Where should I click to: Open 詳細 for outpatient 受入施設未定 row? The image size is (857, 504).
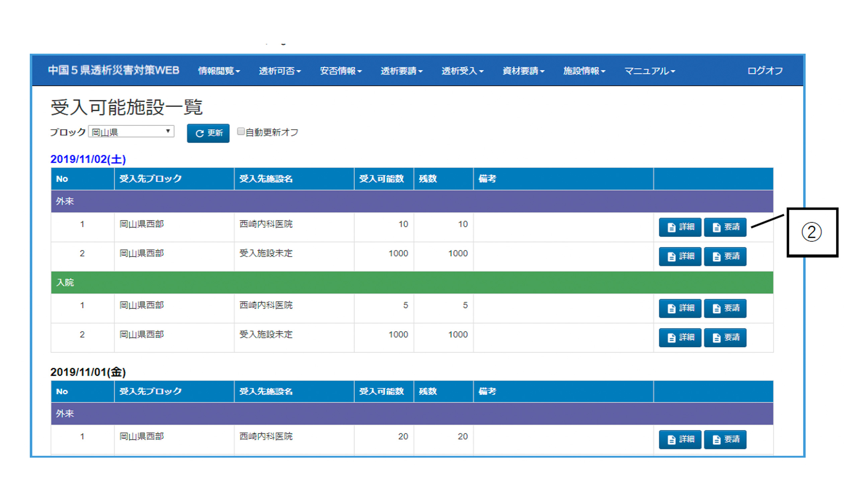pyautogui.click(x=680, y=256)
